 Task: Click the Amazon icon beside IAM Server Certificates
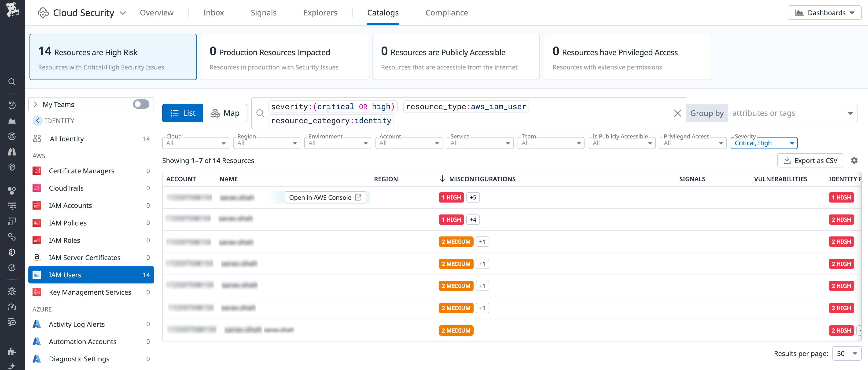[x=36, y=257]
